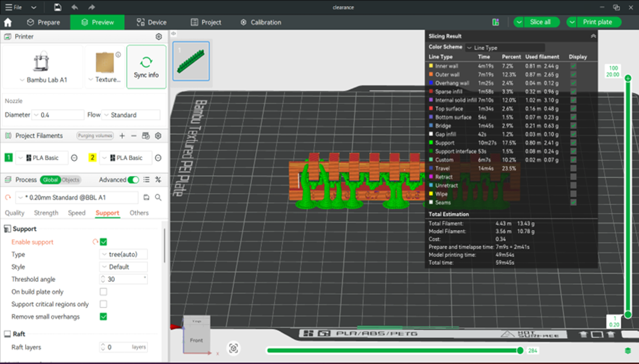Open the Print plate dropdown arrow

tap(572, 22)
